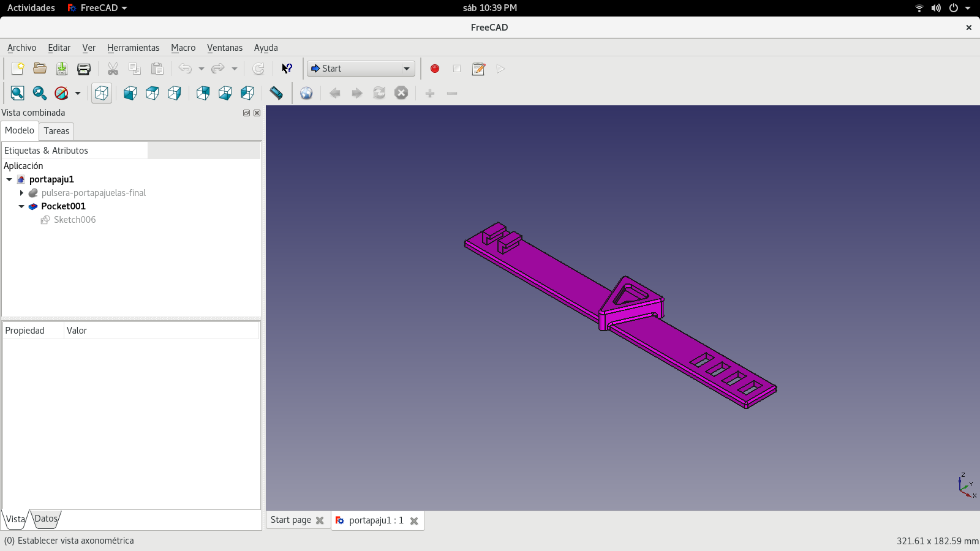Open an existing document file
The height and width of the screenshot is (551, 980).
click(39, 69)
